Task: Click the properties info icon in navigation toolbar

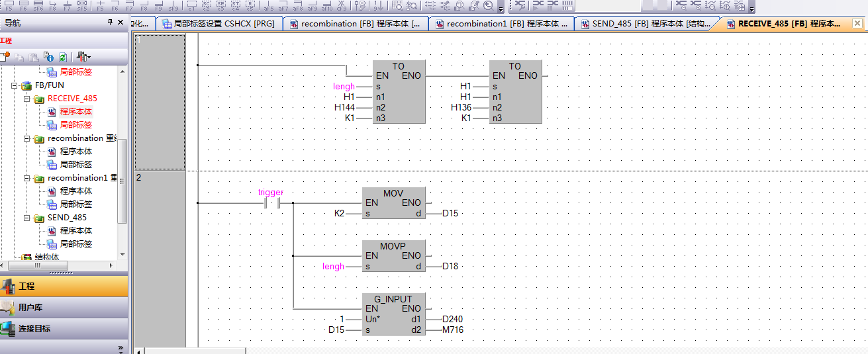Action: click(x=48, y=57)
